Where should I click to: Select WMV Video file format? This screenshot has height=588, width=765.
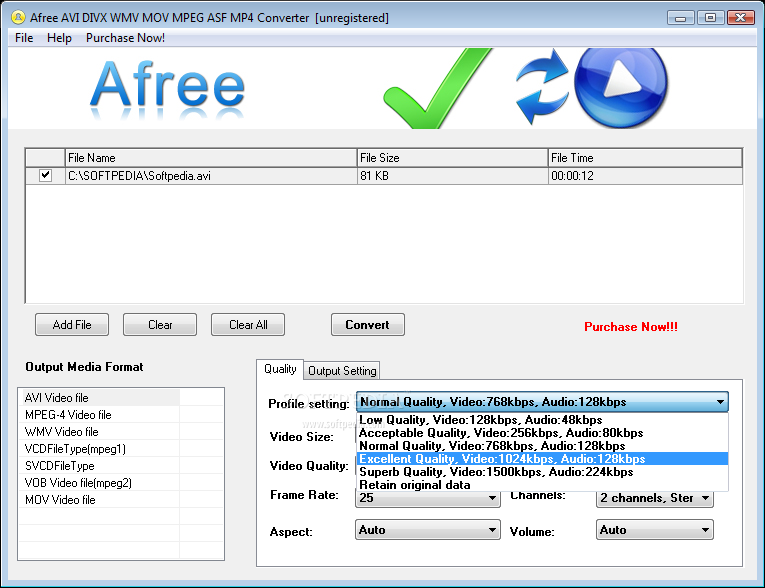coord(100,432)
